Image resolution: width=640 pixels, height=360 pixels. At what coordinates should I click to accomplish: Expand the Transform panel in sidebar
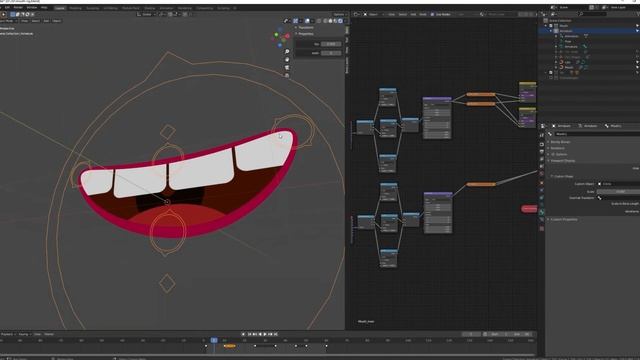[305, 28]
